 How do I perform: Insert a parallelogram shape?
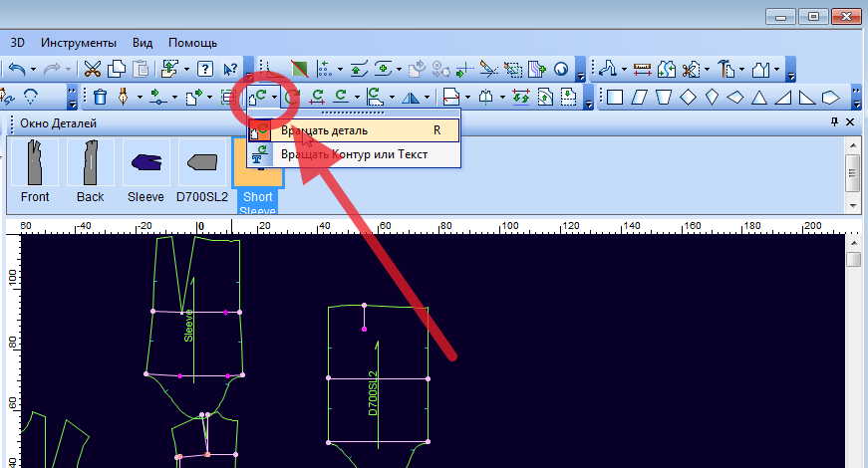[640, 98]
